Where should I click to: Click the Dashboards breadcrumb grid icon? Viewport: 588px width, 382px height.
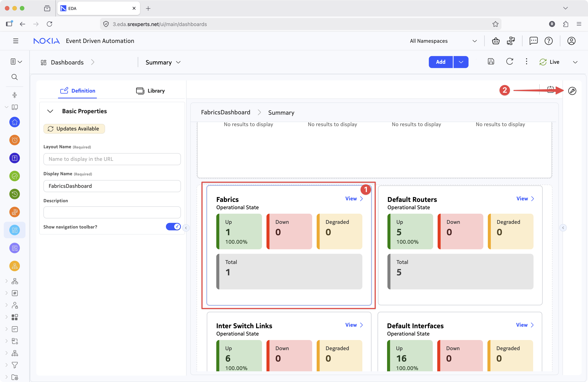click(x=43, y=63)
